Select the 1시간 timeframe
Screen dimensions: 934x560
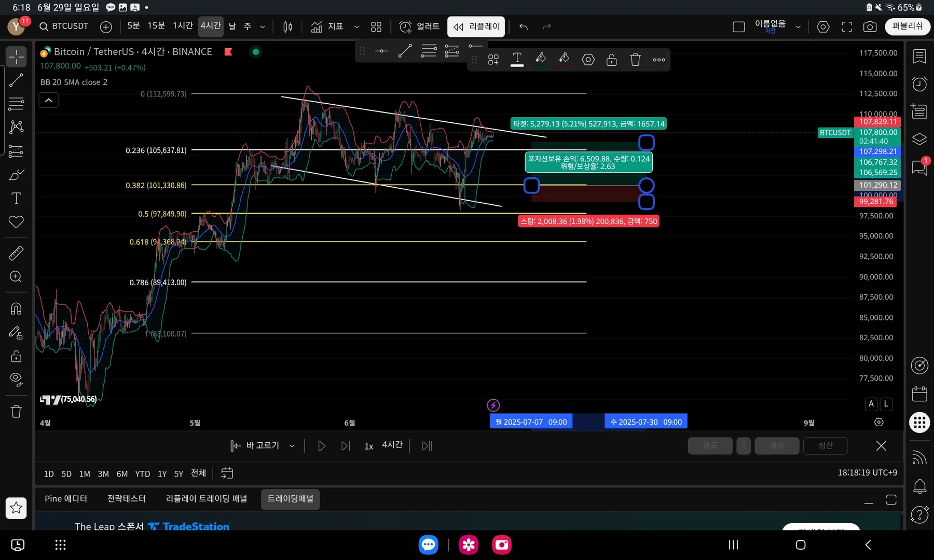[x=183, y=26]
